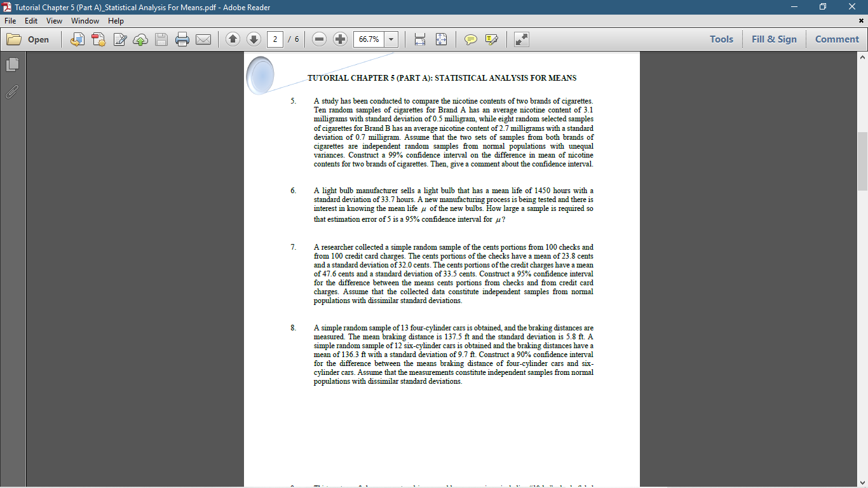Click the Adobe Reader title bar icon
The width and height of the screenshot is (868, 488).
[8, 7]
